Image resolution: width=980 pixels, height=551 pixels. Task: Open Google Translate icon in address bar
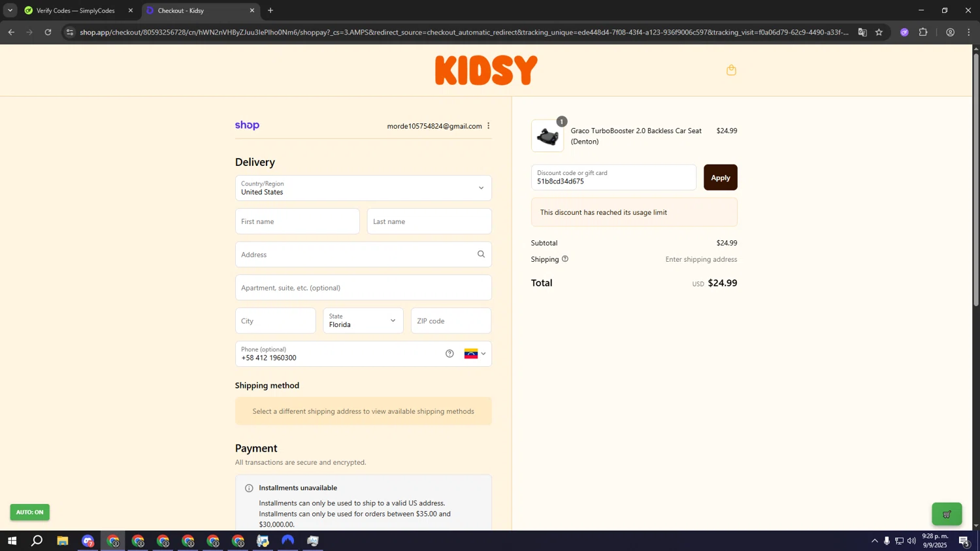[862, 32]
